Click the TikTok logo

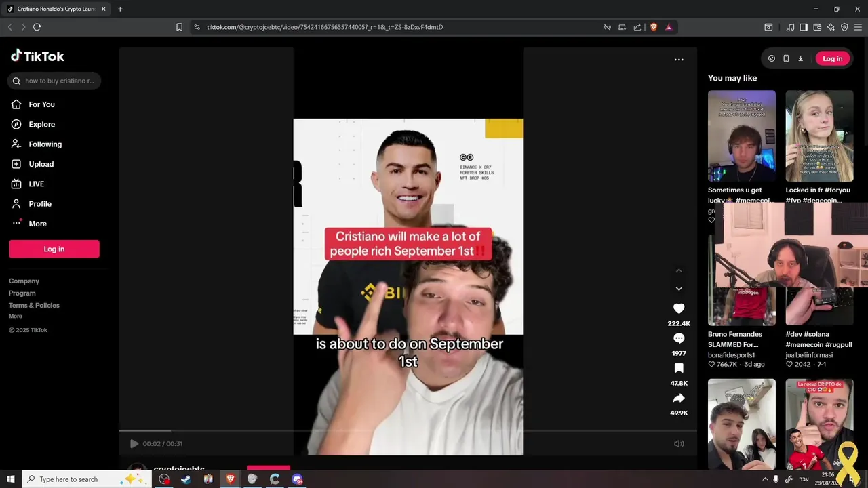coord(37,56)
